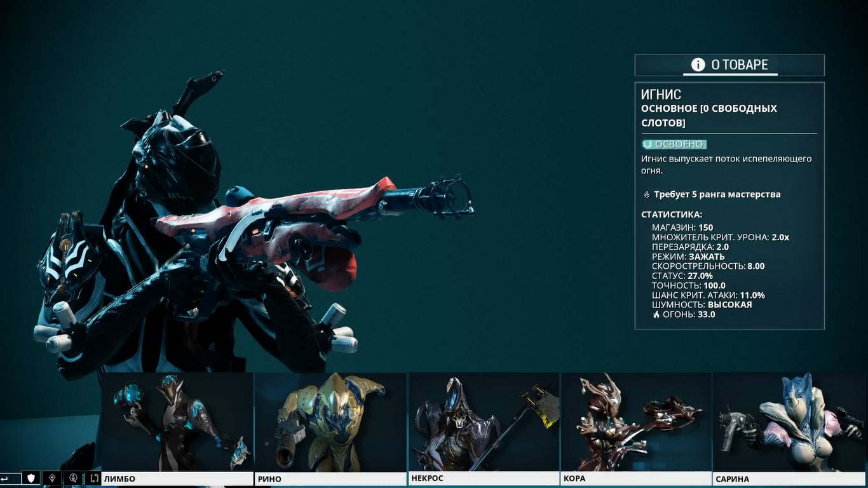Click the СТАТИСТИКА heading
Viewport: 868px width, 488px height.
point(672,215)
